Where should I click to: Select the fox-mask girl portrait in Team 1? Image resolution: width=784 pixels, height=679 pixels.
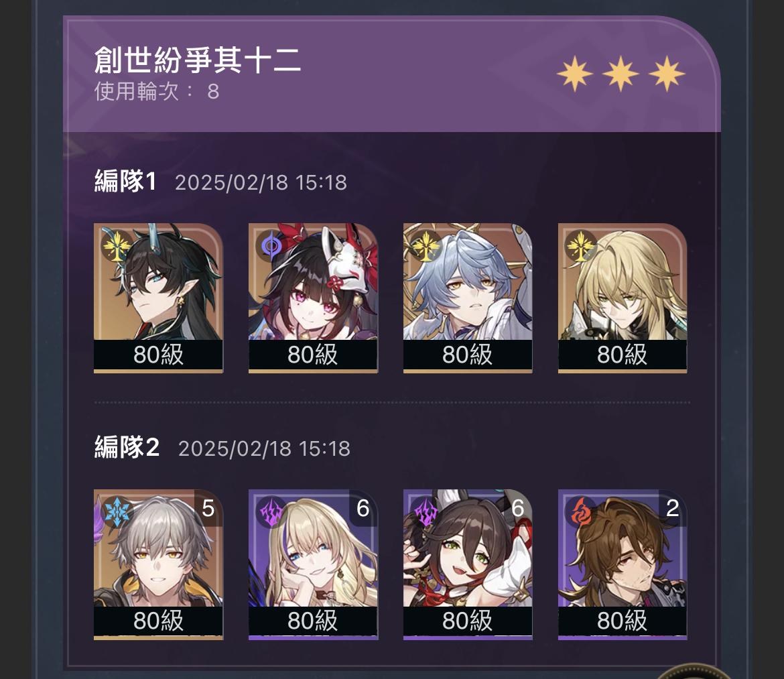(313, 298)
